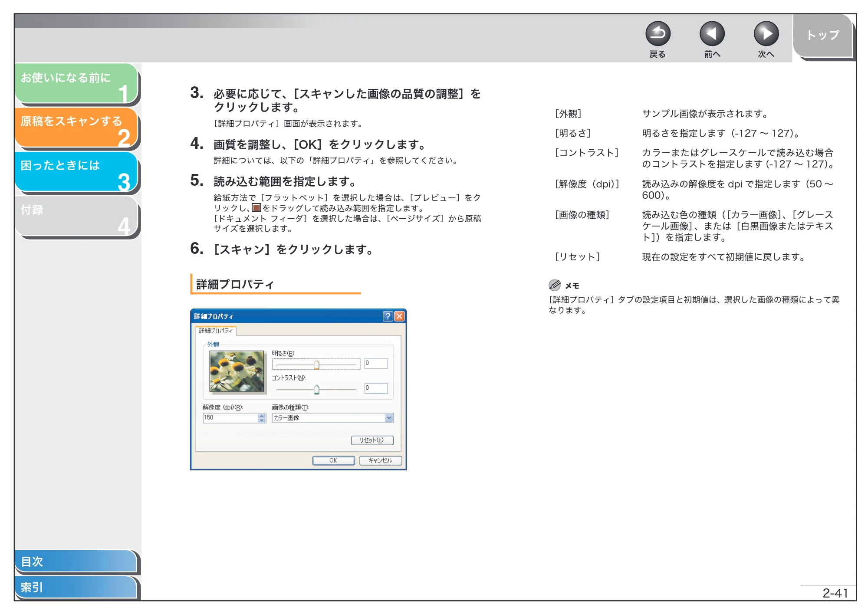Open the トップ tab
Image resolution: width=868 pixels, height=614 pixels.
click(823, 36)
